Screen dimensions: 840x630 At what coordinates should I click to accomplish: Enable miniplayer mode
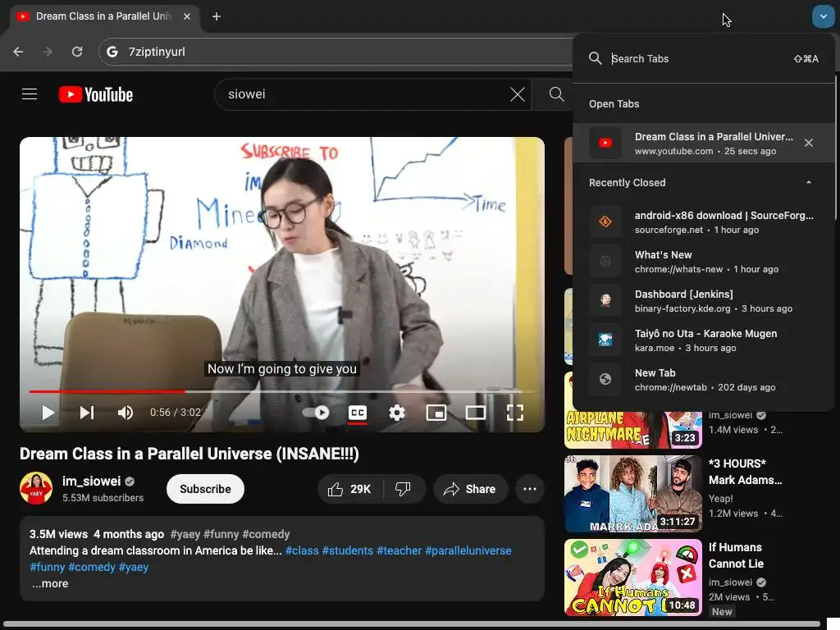(436, 413)
